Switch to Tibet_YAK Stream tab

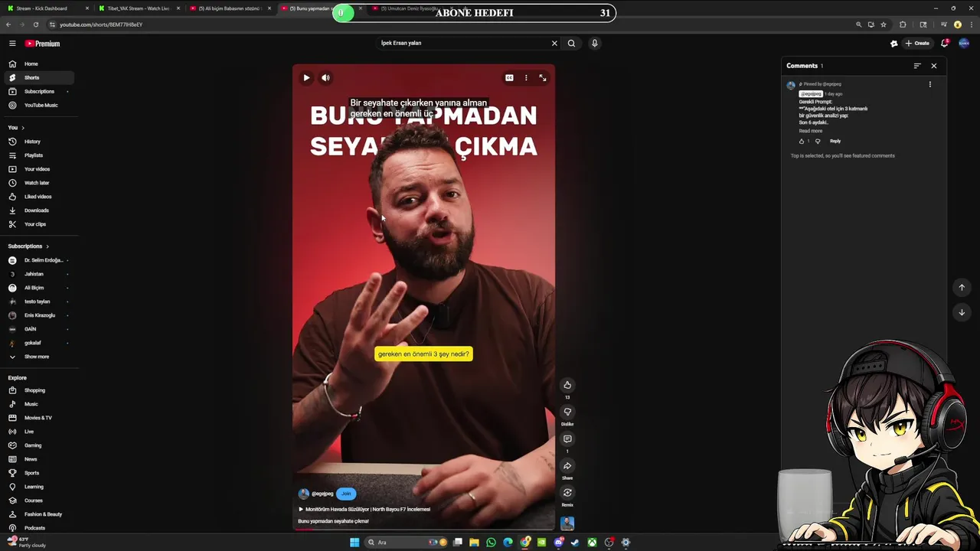[139, 8]
